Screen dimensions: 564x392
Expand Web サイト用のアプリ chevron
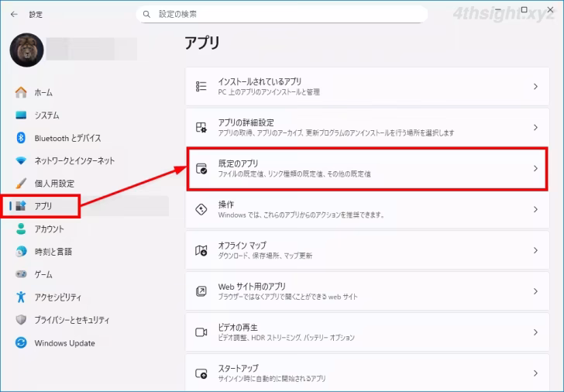(x=535, y=291)
